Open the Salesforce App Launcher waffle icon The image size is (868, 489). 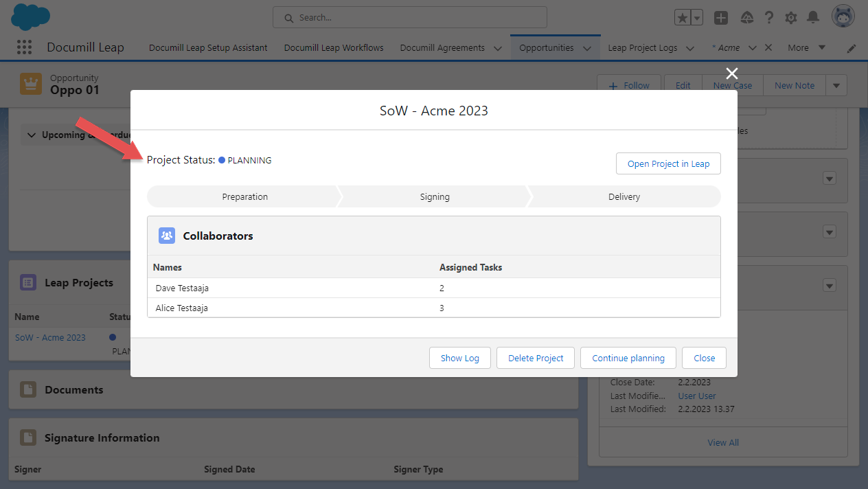click(x=24, y=47)
